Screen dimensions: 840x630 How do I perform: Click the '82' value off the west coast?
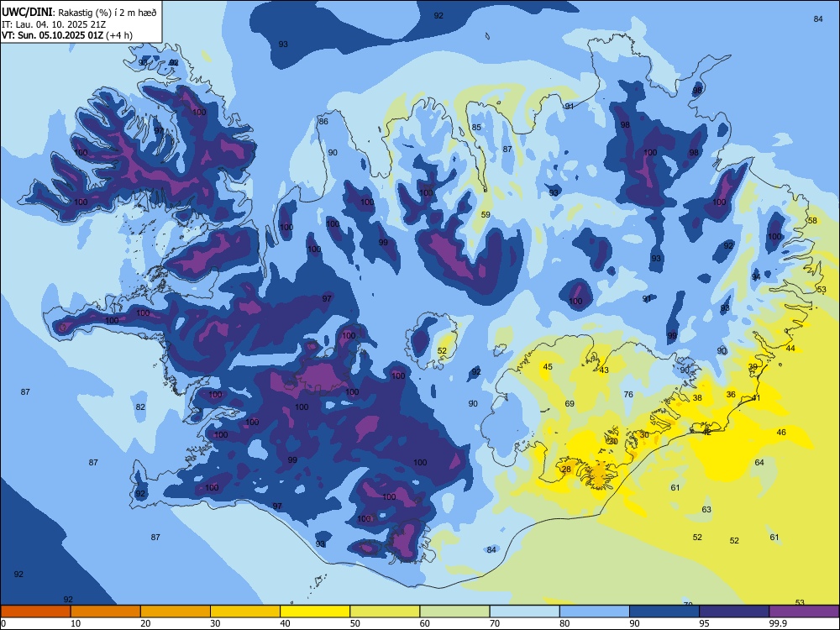coord(140,407)
